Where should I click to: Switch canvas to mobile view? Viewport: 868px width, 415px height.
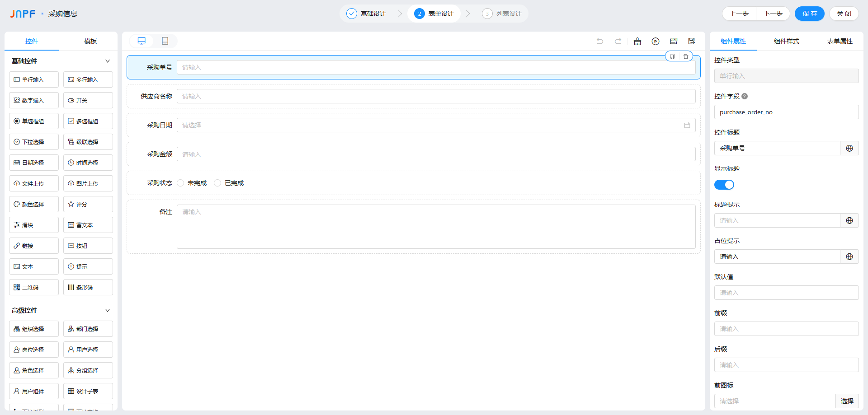165,41
